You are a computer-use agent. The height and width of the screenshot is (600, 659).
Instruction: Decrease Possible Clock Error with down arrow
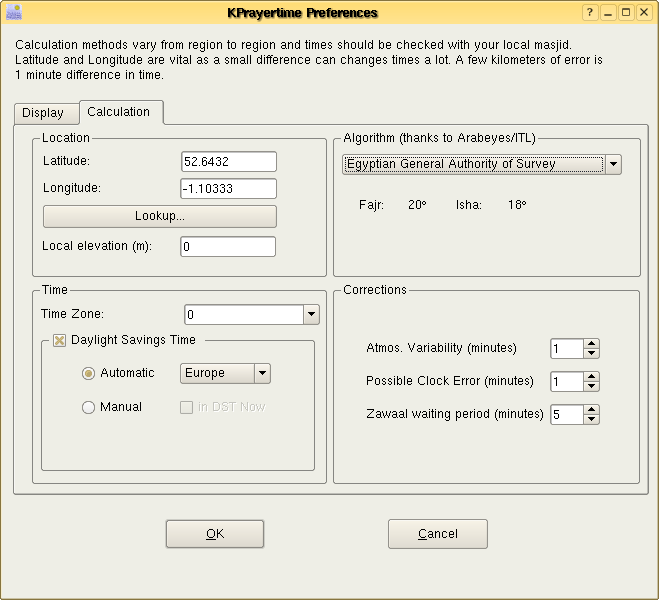(x=591, y=386)
